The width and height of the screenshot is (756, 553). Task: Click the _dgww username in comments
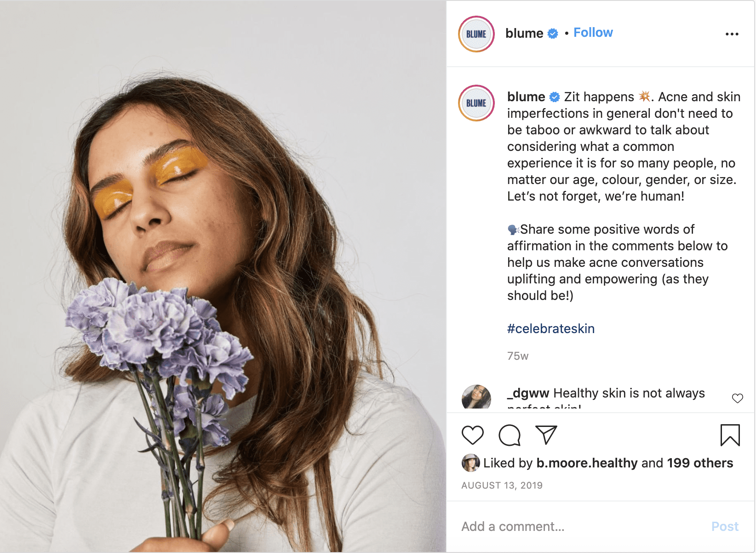pos(528,393)
